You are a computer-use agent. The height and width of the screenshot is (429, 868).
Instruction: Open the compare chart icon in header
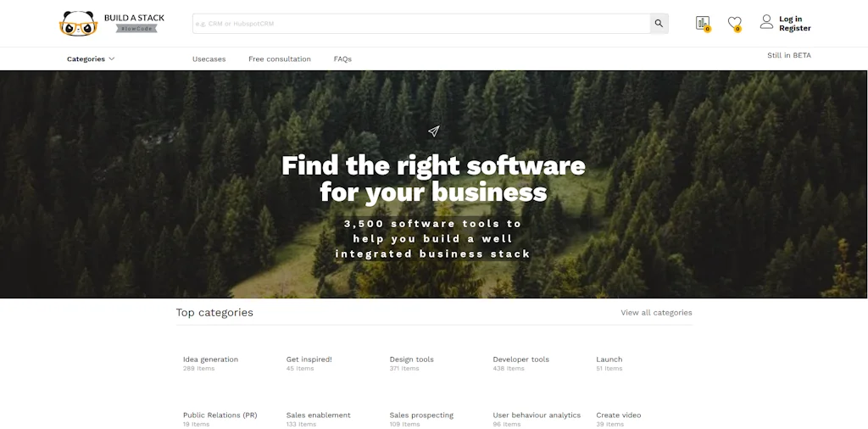[x=703, y=23]
